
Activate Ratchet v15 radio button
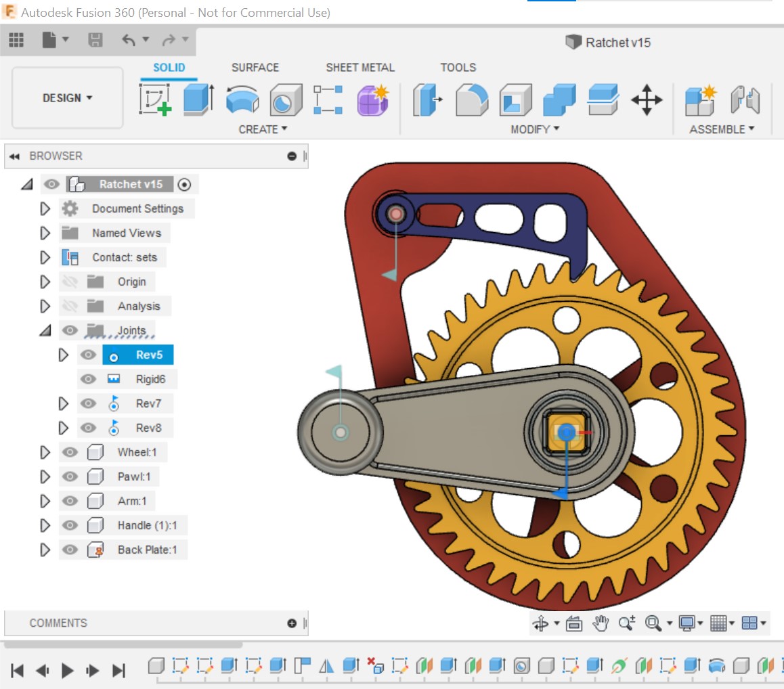click(x=185, y=185)
